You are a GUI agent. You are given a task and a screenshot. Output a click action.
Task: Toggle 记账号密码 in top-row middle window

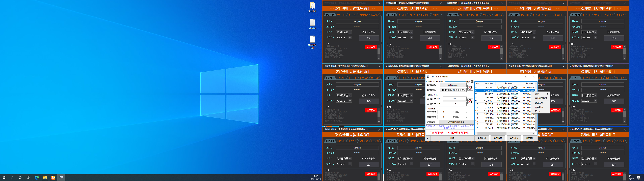pyautogui.click(x=486, y=32)
